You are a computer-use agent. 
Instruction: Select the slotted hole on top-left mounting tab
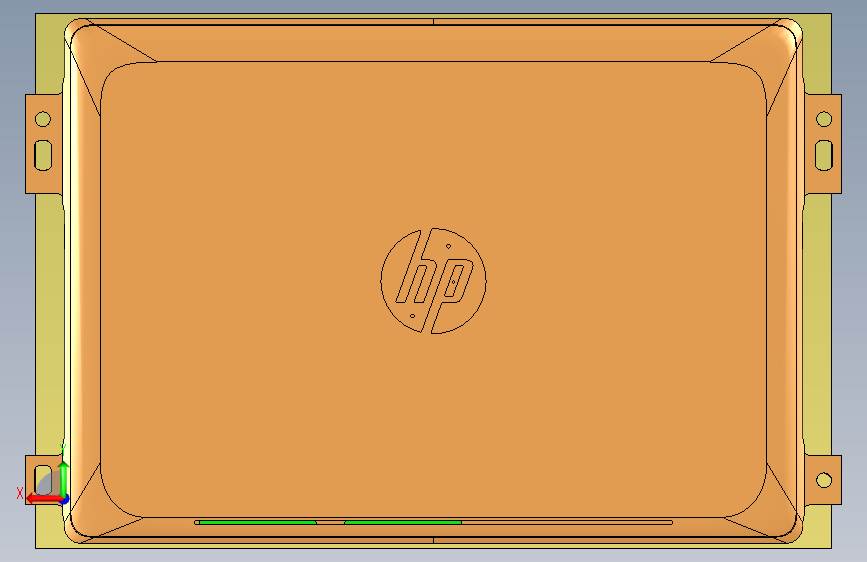(x=43, y=155)
